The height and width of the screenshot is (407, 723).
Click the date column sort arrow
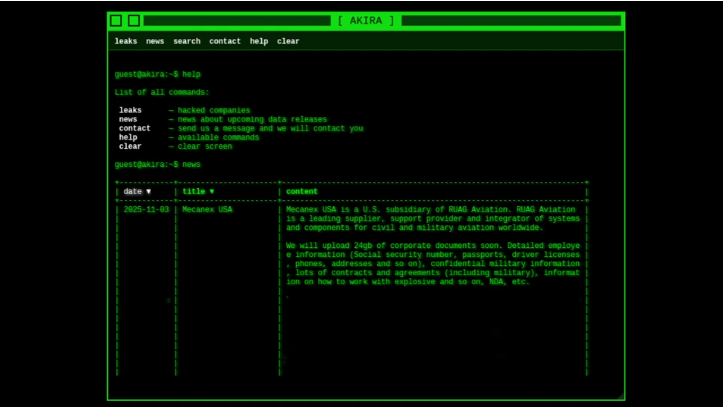point(149,191)
